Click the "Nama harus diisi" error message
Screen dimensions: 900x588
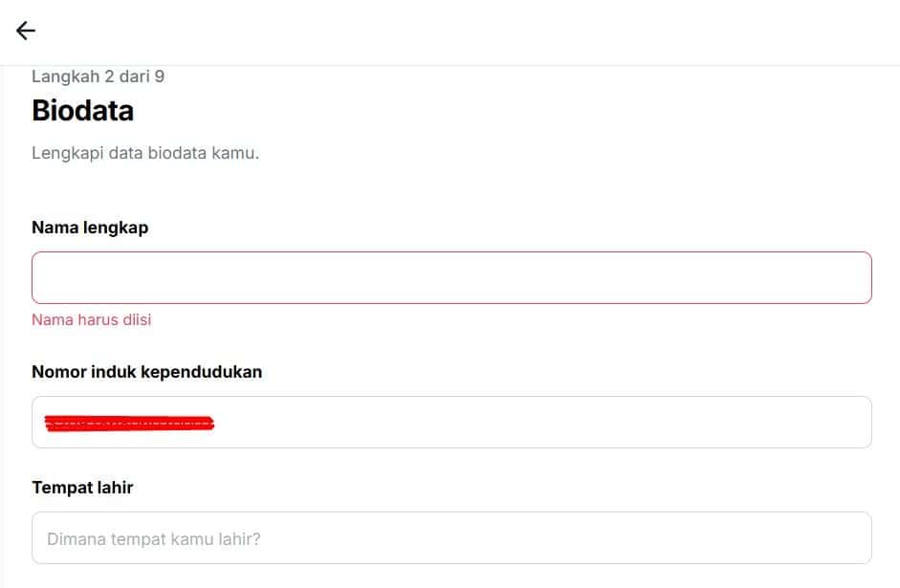pos(91,319)
